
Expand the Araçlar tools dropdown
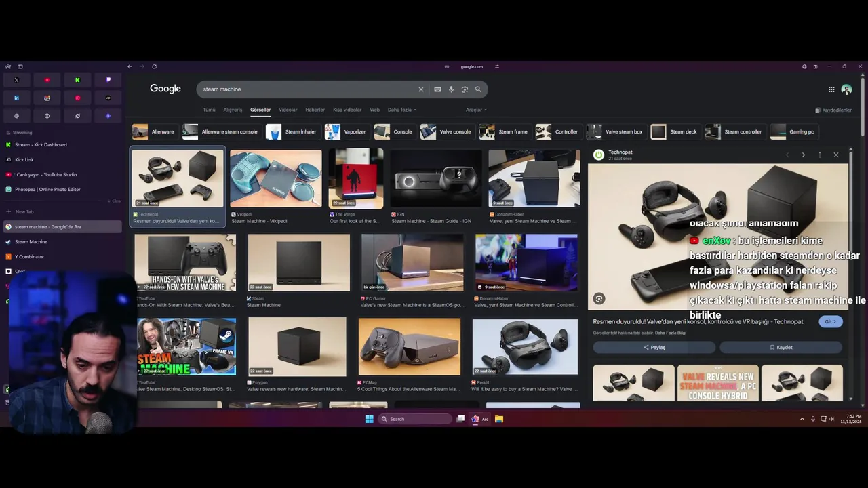pos(476,110)
